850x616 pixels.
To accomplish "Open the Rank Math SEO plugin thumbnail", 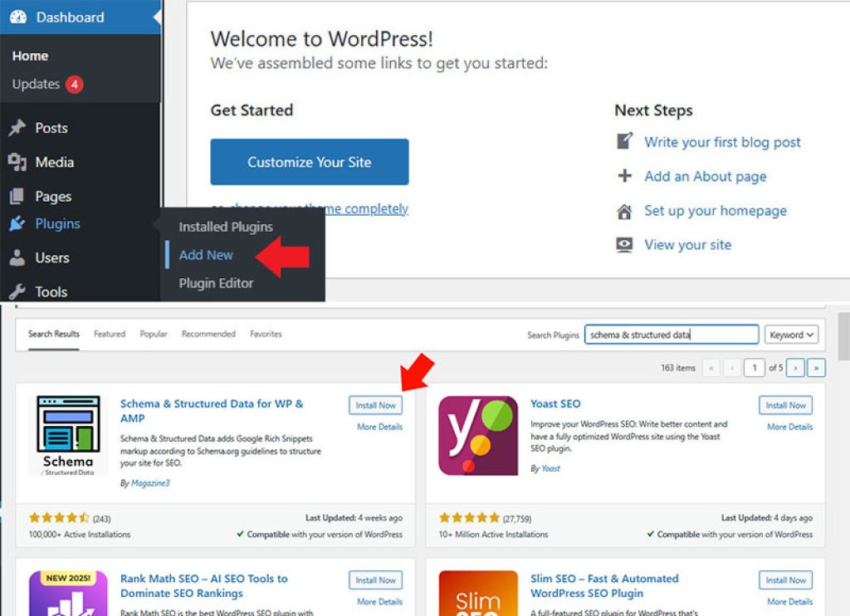I will [68, 593].
